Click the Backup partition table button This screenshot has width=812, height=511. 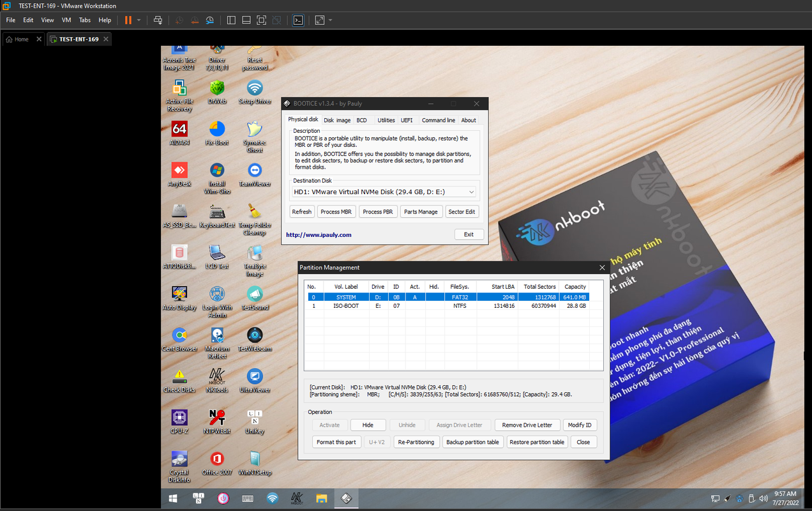pos(473,442)
